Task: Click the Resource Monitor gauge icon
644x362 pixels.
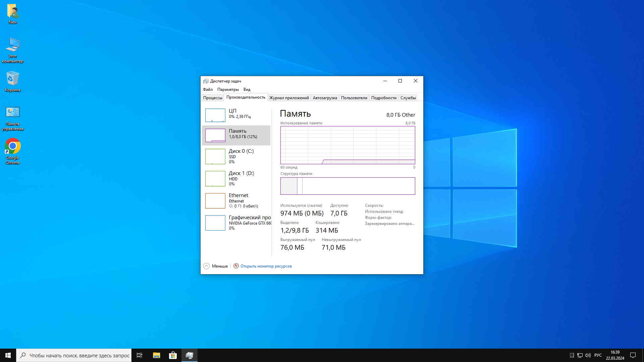Action: coord(236,266)
